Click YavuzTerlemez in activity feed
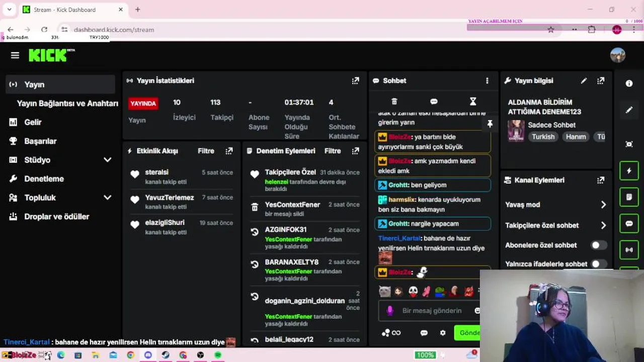 pyautogui.click(x=170, y=198)
